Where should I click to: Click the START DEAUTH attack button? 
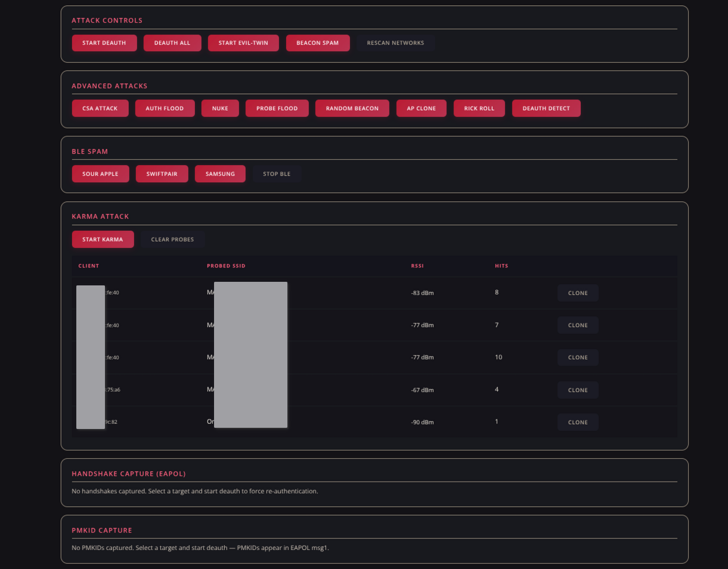pyautogui.click(x=104, y=42)
